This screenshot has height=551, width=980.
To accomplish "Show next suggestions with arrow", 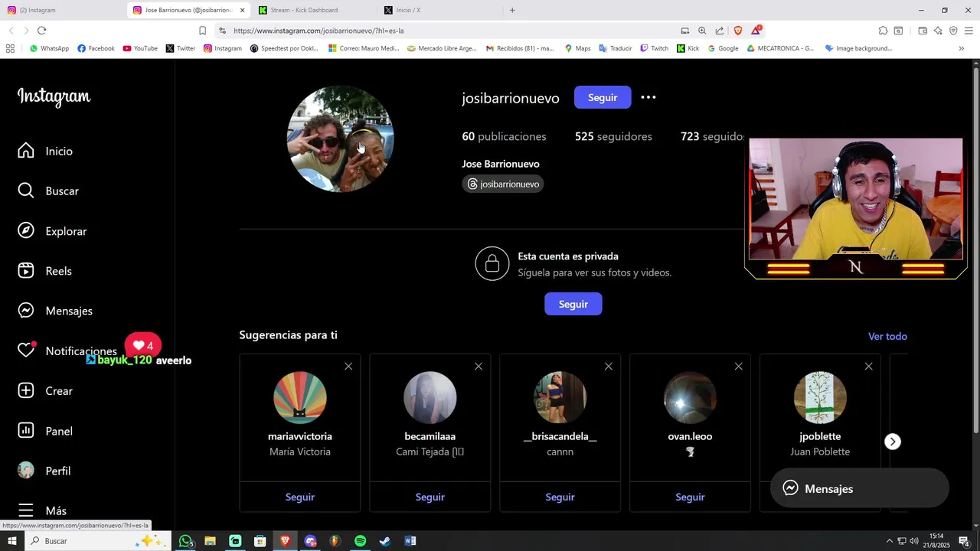I will [x=893, y=442].
